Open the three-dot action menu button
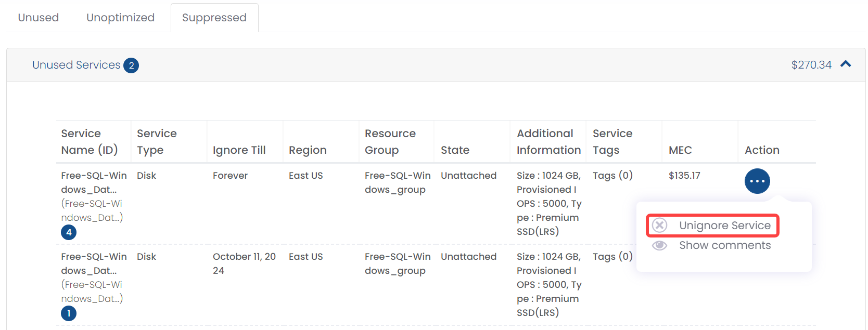This screenshot has width=868, height=330. tap(757, 181)
